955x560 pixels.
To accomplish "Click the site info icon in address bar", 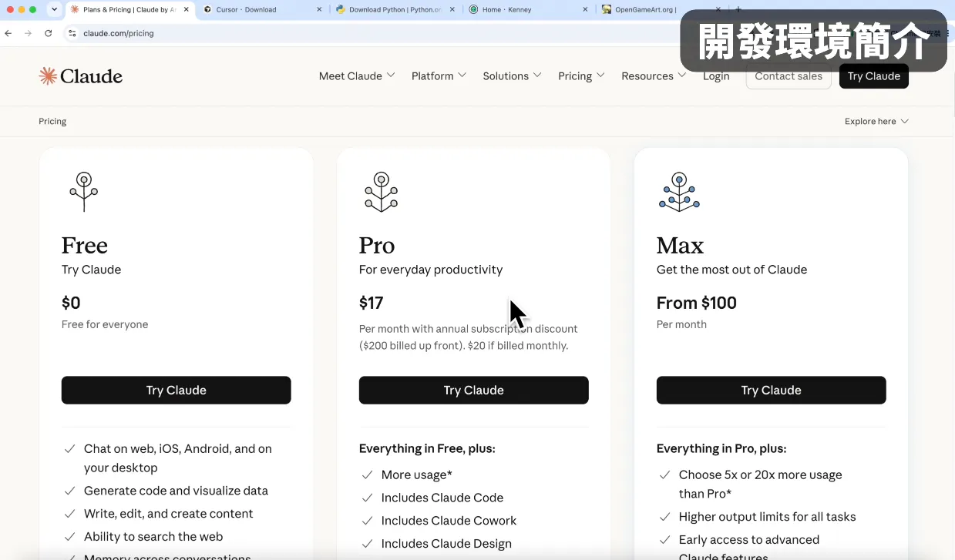I will (72, 33).
